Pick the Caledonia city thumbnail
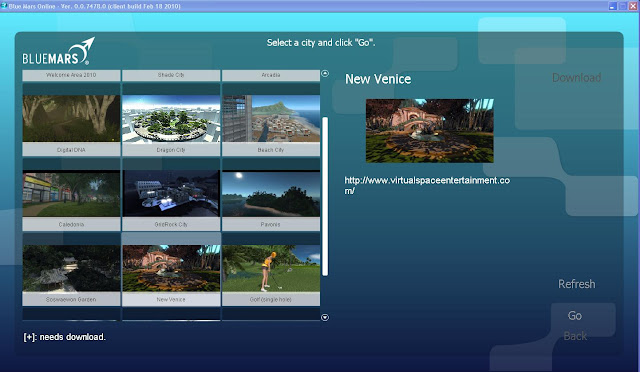The height and width of the screenshot is (372, 640). (x=71, y=194)
